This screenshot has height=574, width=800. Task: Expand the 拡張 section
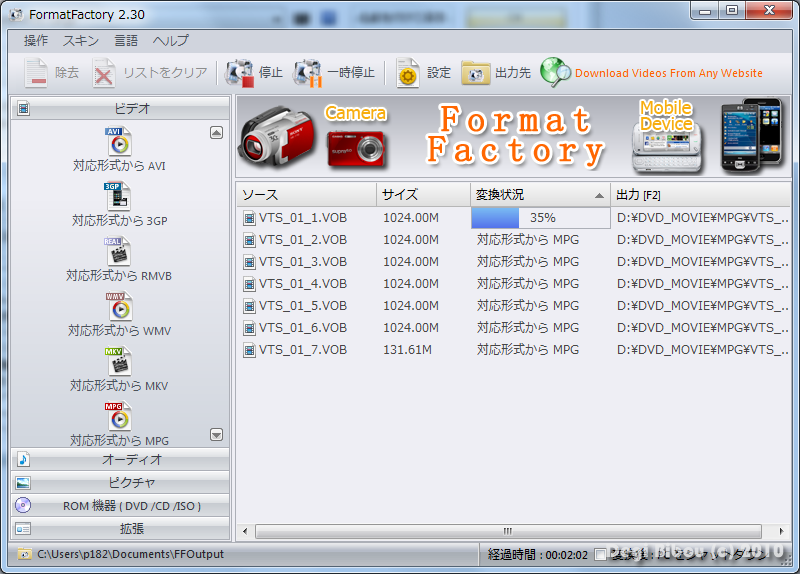pos(120,529)
